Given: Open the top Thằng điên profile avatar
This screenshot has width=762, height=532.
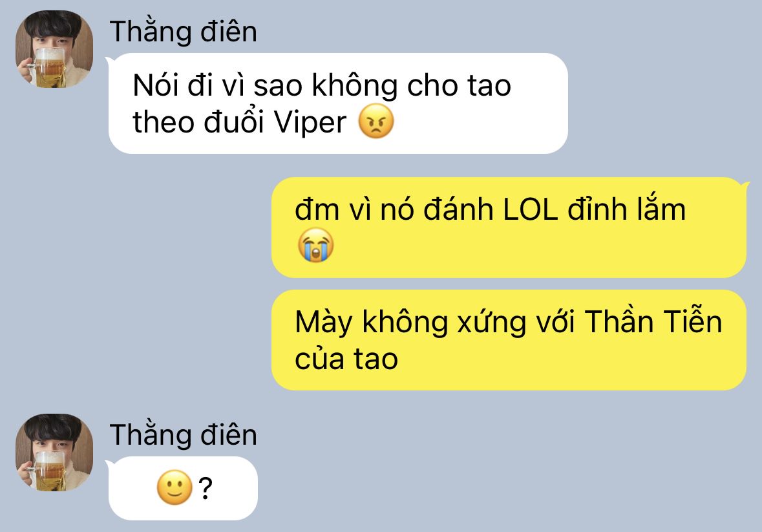Looking at the screenshot, I should (54, 49).
